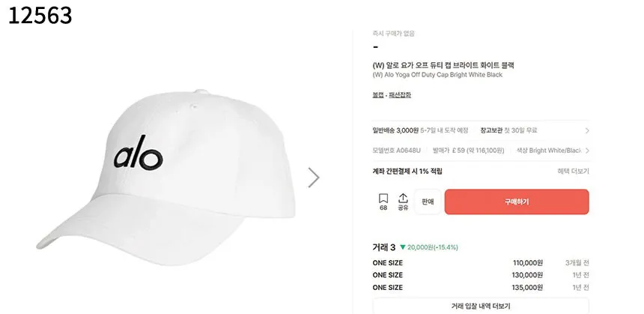This screenshot has height=314, width=644.
Task: Expand the model and color details chevron
Action: (586, 151)
